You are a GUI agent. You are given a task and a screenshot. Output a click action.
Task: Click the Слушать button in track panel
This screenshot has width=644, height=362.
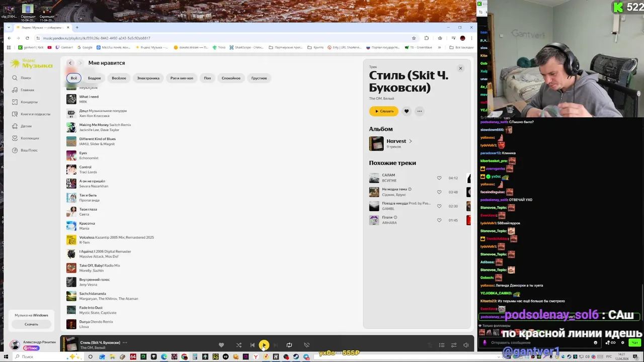coord(383,111)
